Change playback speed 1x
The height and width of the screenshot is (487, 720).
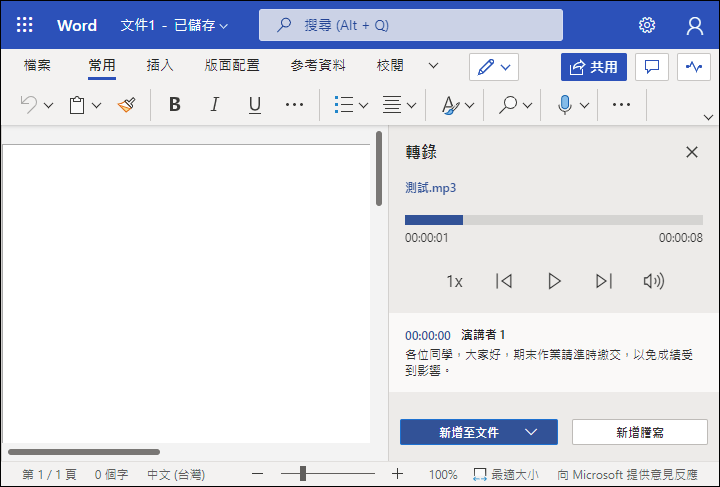[454, 281]
